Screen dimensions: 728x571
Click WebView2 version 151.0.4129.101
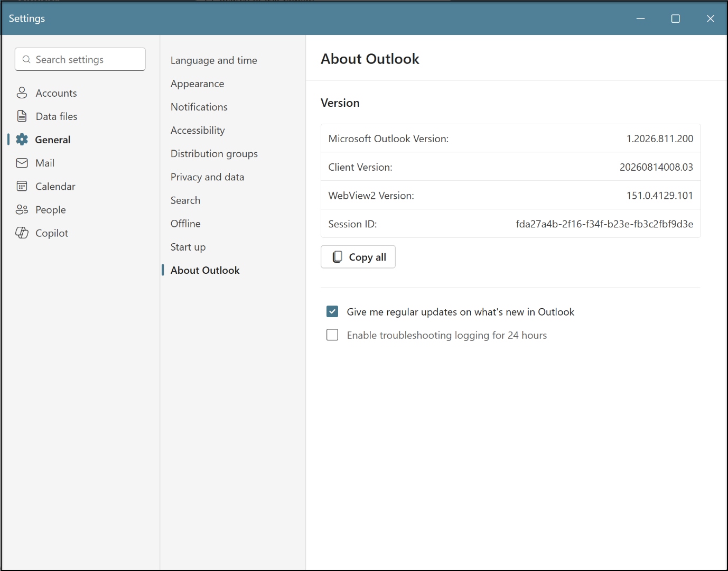pyautogui.click(x=660, y=196)
